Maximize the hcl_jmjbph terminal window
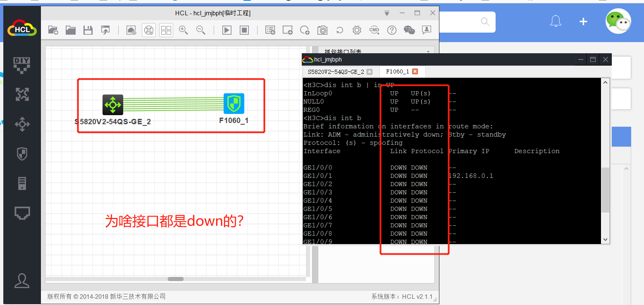Viewport: 644px width, 305px height. pos(593,60)
